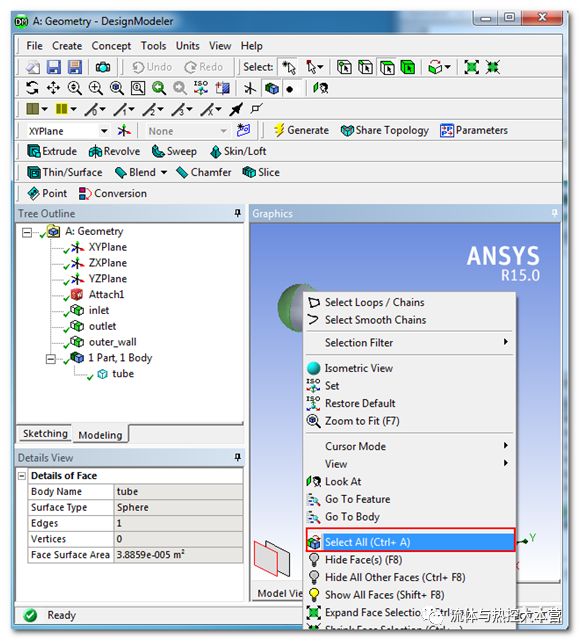
Task: Open the XYPlane plane dropdown
Action: click(x=104, y=131)
